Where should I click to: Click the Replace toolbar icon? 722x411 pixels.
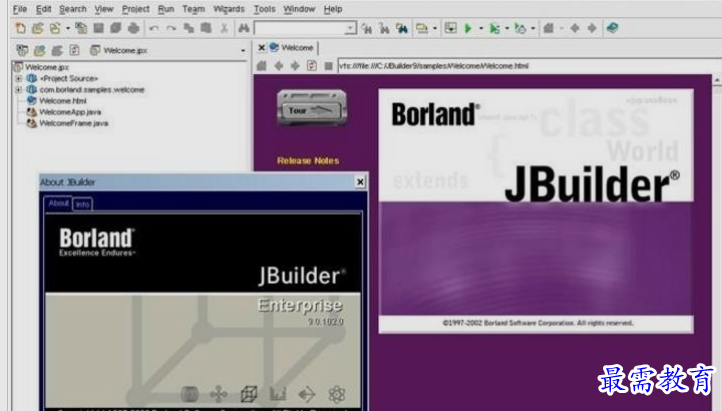[x=384, y=29]
